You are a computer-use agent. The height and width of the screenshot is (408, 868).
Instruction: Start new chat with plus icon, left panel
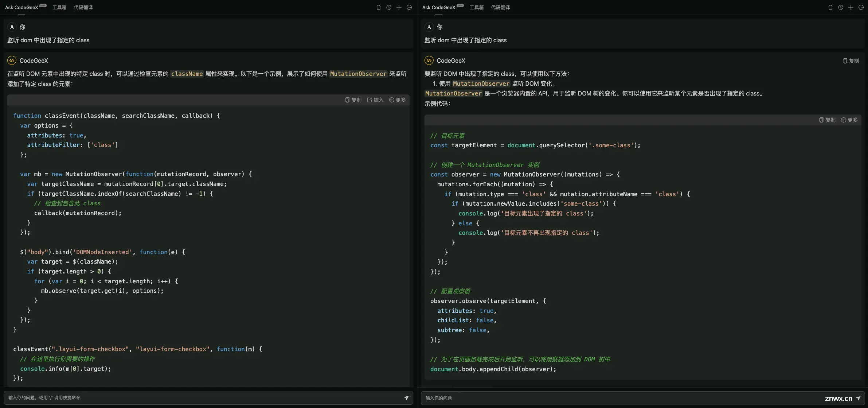[x=399, y=7]
